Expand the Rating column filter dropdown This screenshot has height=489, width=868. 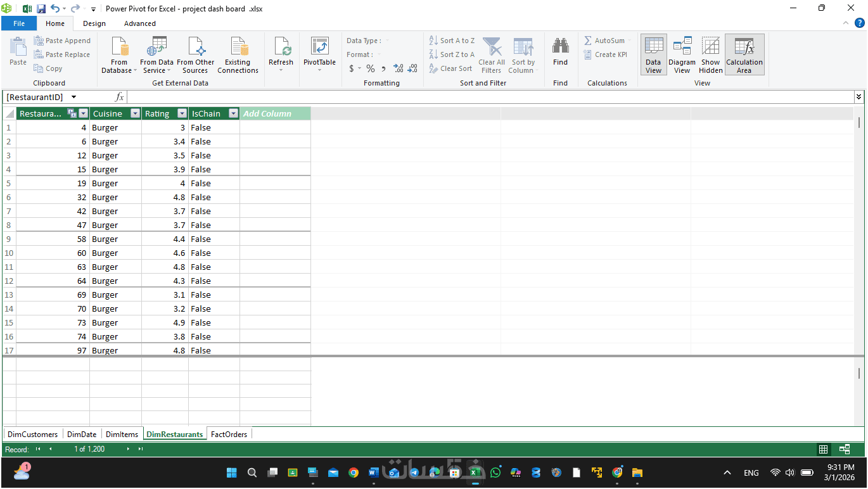(x=182, y=113)
